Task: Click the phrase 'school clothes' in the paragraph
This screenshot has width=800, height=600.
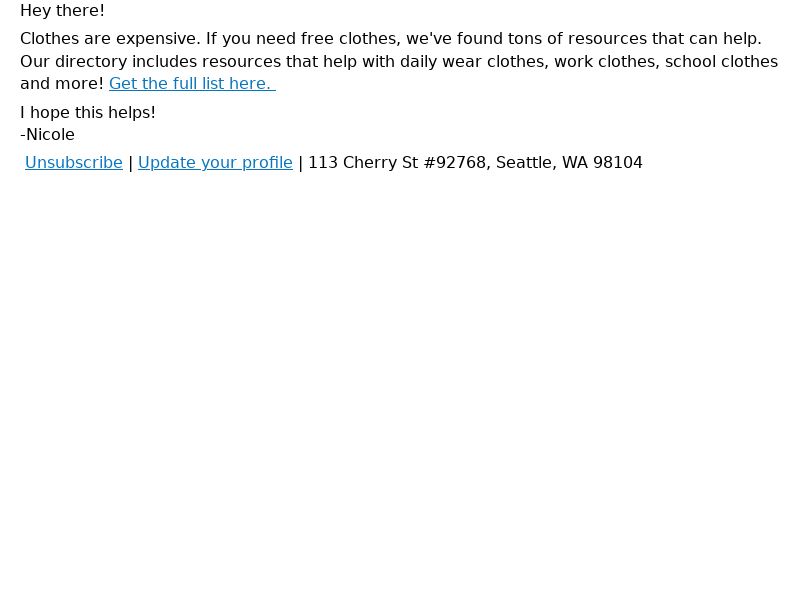Action: [x=721, y=62]
